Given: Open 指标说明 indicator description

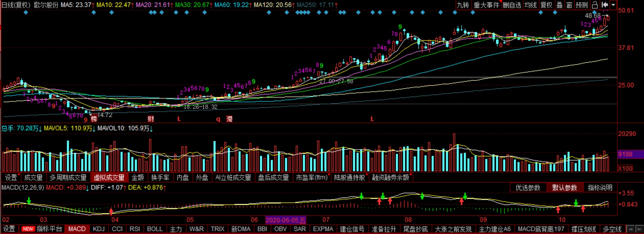Looking at the screenshot, I should click(x=600, y=188).
